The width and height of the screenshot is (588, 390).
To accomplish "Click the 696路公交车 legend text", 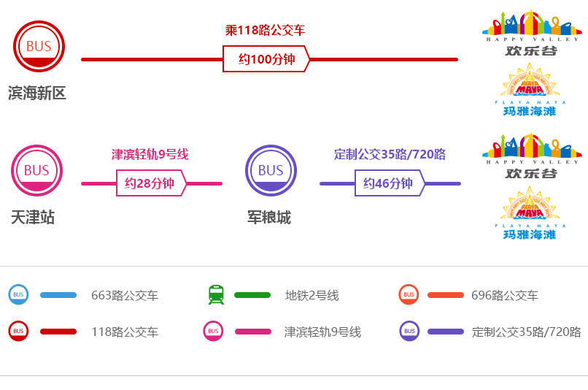I will [505, 296].
